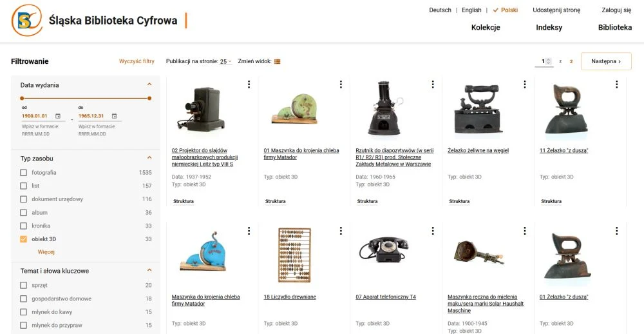This screenshot has height=334, width=644.
Task: Open the calendar picker for the start date
Action: 58,116
